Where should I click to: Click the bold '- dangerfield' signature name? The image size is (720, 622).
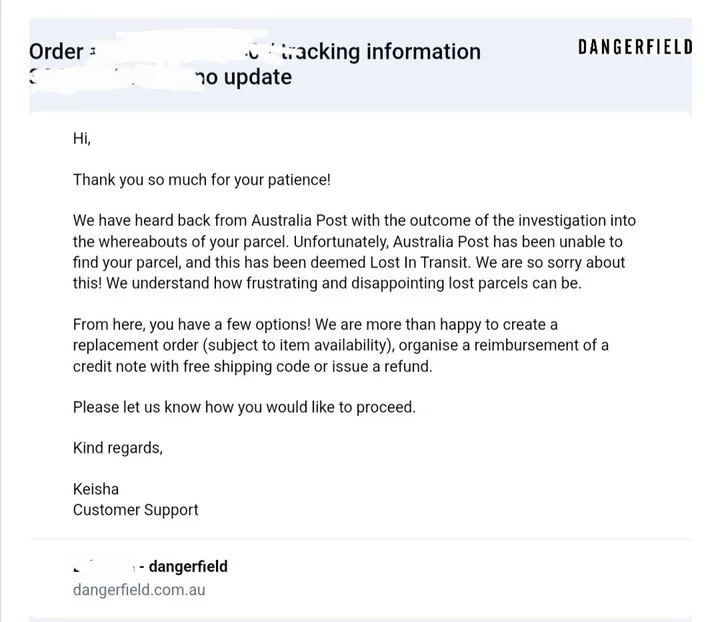188,567
